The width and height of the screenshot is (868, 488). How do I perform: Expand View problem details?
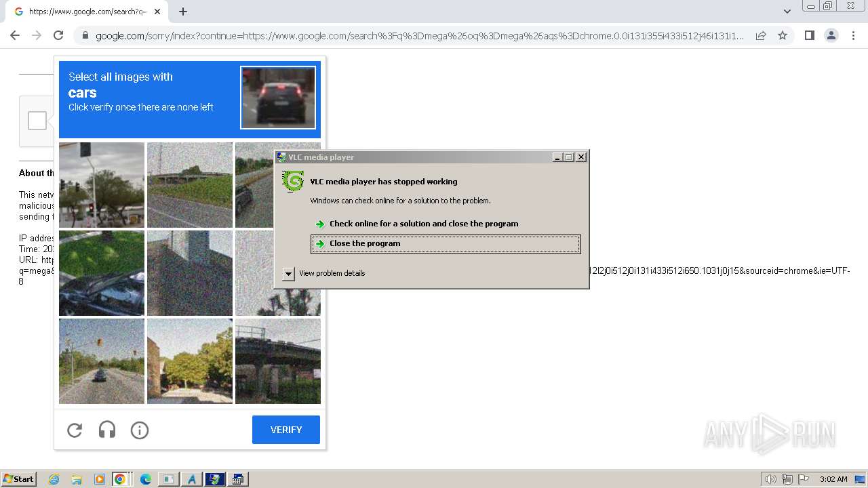[288, 273]
